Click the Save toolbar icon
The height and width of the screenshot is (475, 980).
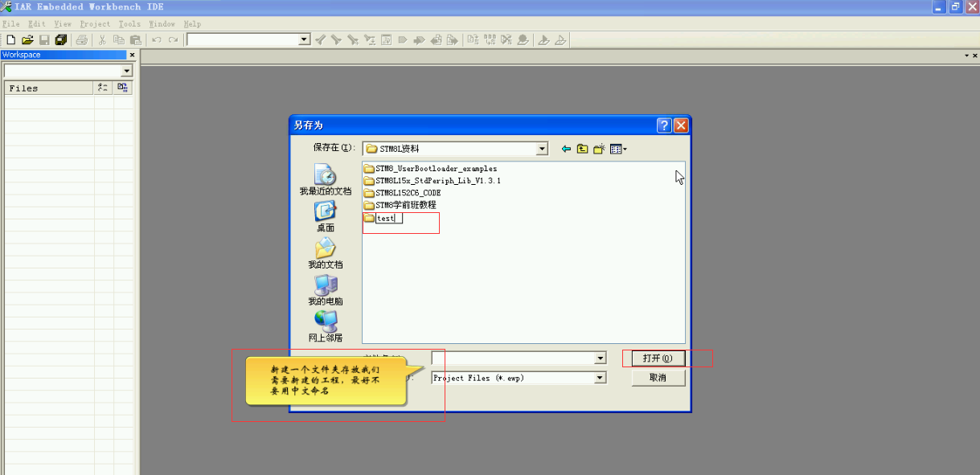pos(44,39)
